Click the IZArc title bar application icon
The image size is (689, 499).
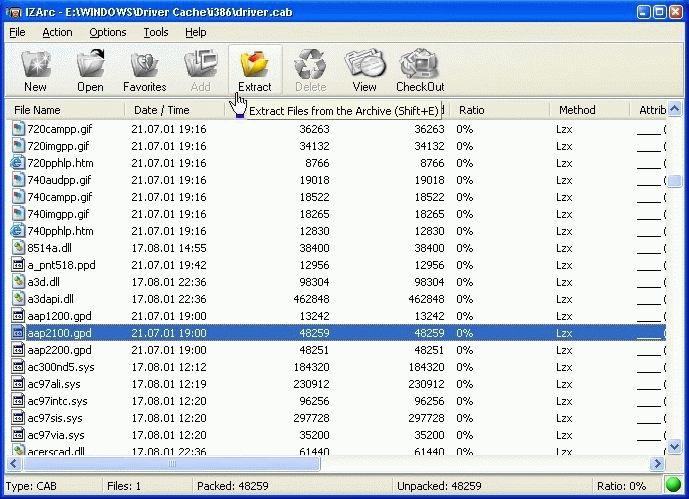click(x=14, y=12)
